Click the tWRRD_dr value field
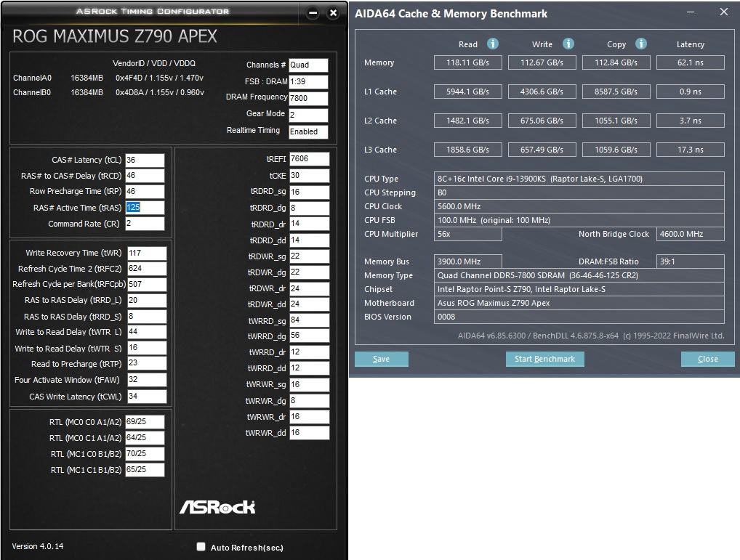 coord(309,352)
